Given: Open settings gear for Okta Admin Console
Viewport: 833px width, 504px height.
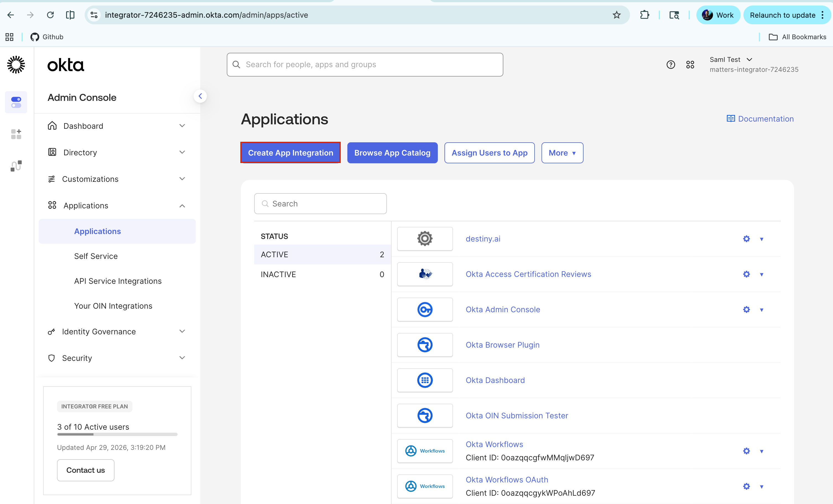Looking at the screenshot, I should click(746, 309).
